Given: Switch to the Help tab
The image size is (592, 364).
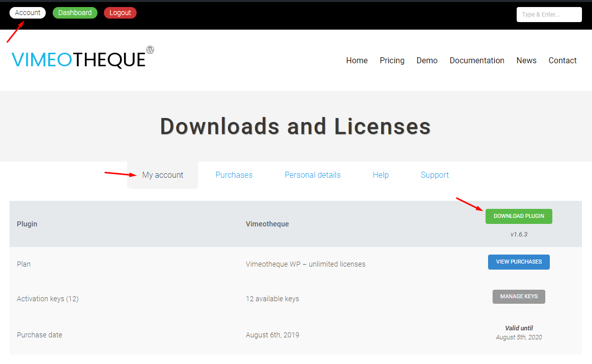Looking at the screenshot, I should [x=381, y=175].
